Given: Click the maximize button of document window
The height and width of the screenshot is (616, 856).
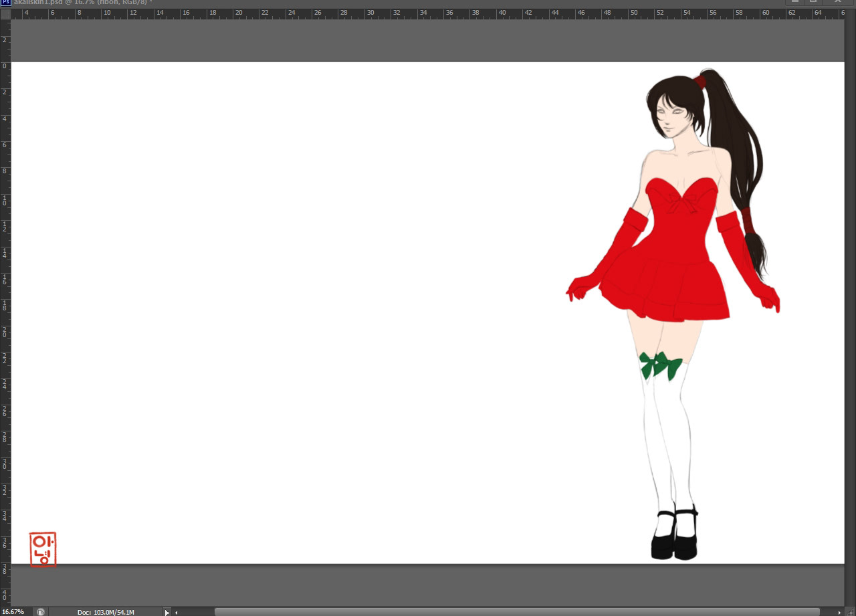Looking at the screenshot, I should (x=814, y=2).
